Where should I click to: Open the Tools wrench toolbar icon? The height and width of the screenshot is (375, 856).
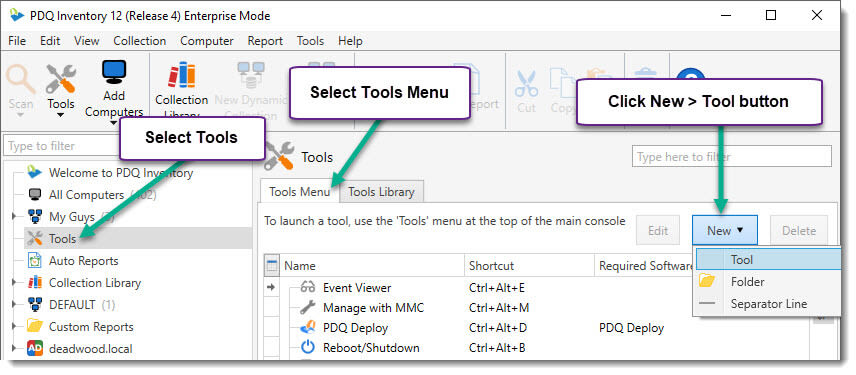coord(61,79)
